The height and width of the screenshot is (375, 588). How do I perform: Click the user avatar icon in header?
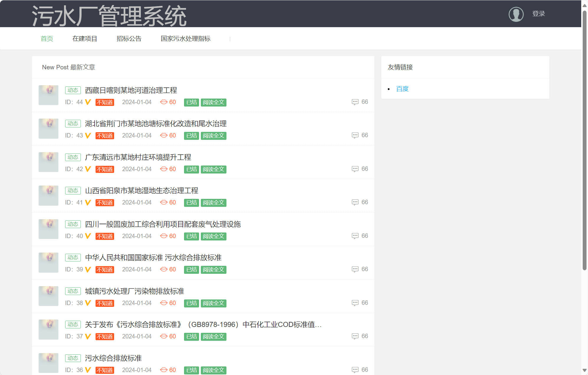point(516,14)
